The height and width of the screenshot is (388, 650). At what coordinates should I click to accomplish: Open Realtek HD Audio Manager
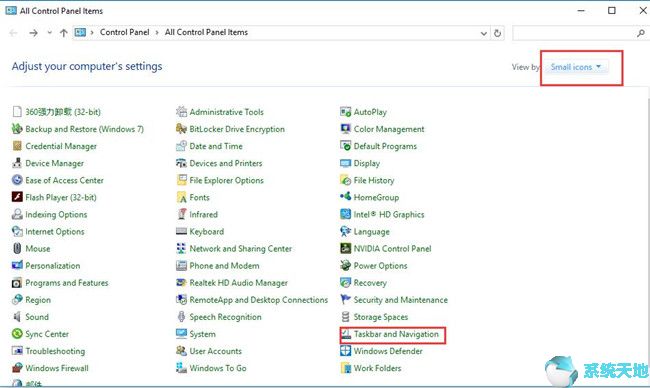point(238,283)
